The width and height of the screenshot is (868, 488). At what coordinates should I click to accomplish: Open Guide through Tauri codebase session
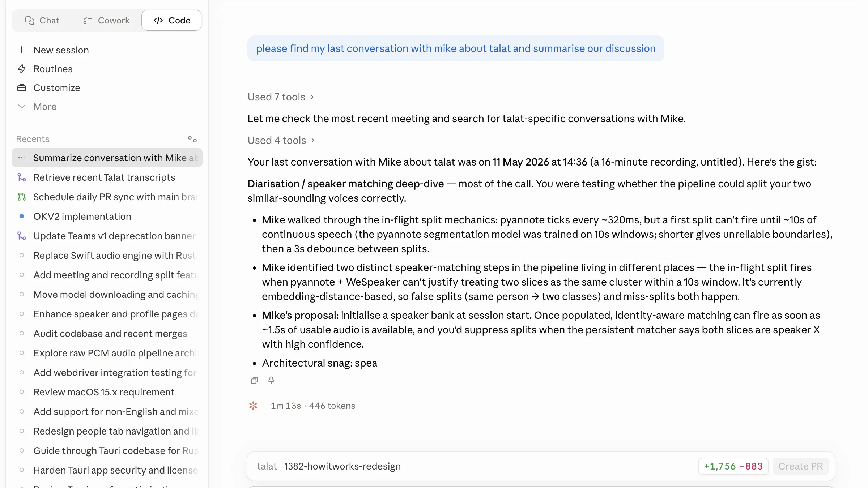[x=107, y=450]
